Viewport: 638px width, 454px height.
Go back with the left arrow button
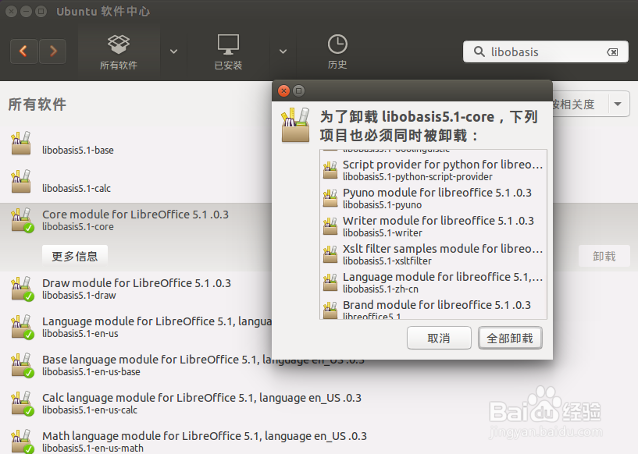[x=24, y=51]
